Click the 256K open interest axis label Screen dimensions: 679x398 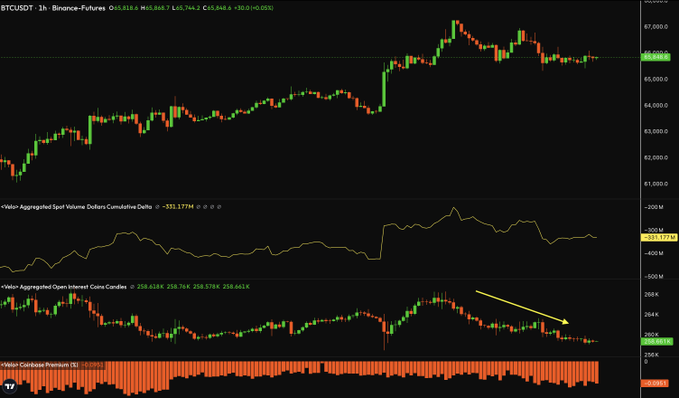coord(651,355)
